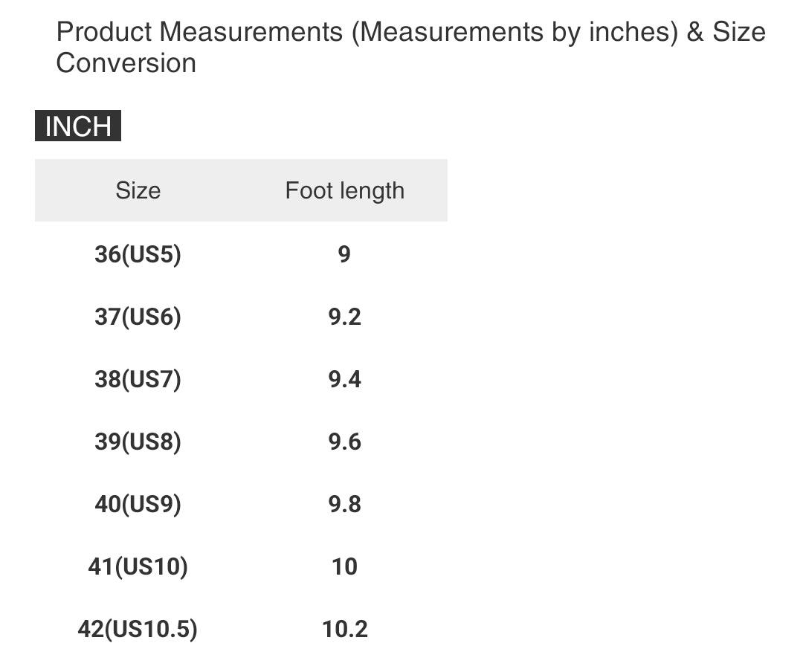Click the word "Conversion" in the heading

pyautogui.click(x=126, y=63)
